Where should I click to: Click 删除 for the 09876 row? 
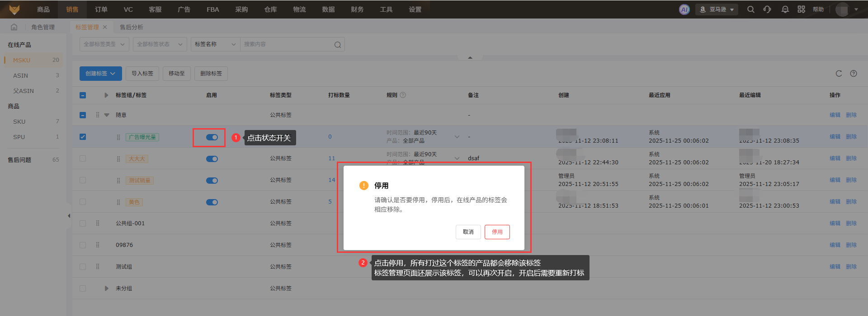851,245
